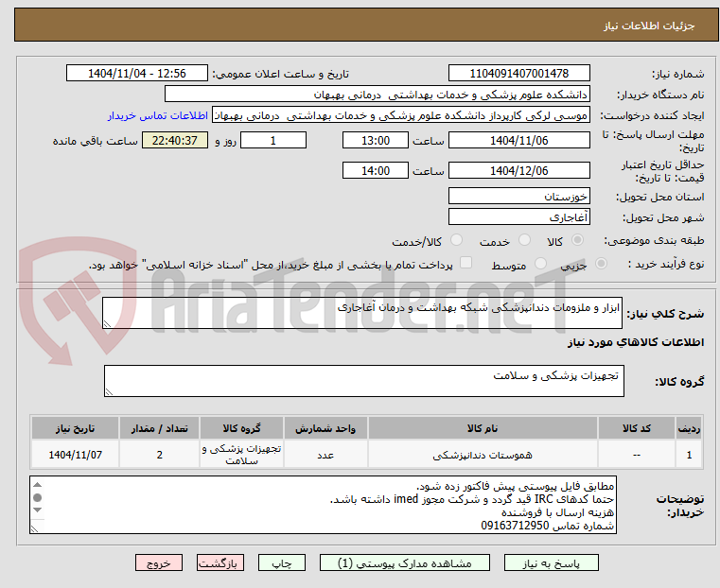This screenshot has height=588, width=720.
Task: Click the announcement date field 1404/11/04 - 12:56
Action: click(x=137, y=74)
